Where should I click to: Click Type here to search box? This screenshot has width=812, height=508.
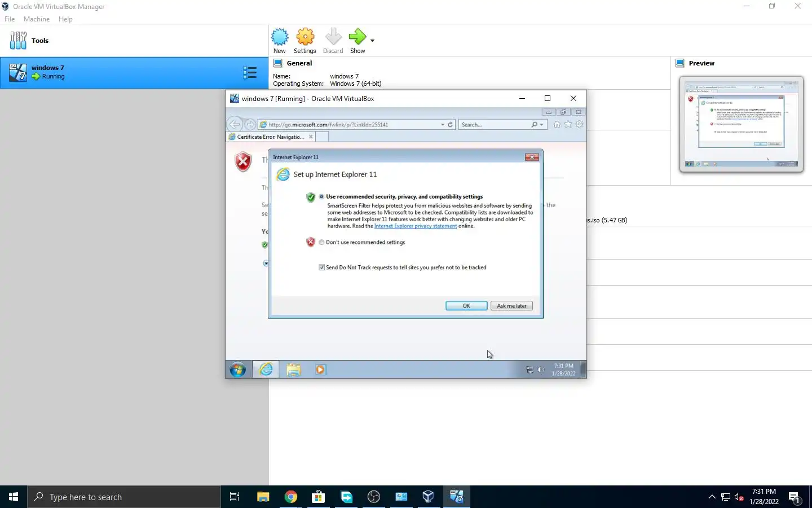[x=124, y=497]
